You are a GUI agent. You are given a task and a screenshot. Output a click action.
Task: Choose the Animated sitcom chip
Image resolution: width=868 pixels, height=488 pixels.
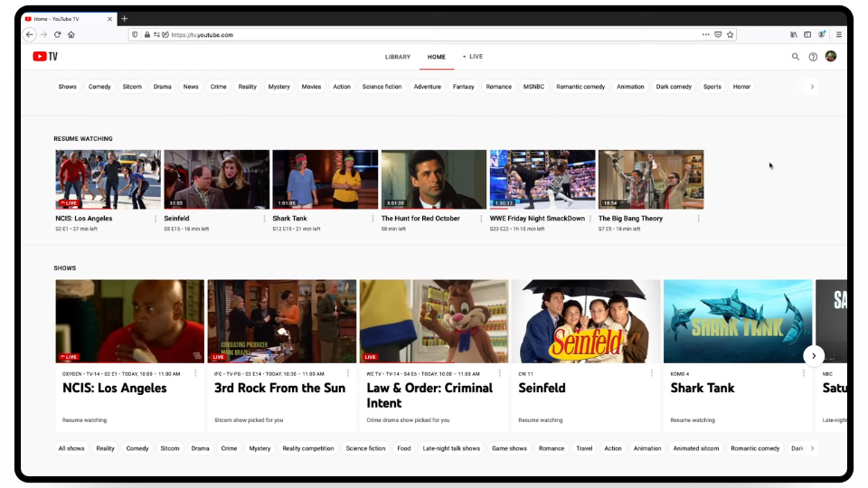click(x=696, y=448)
